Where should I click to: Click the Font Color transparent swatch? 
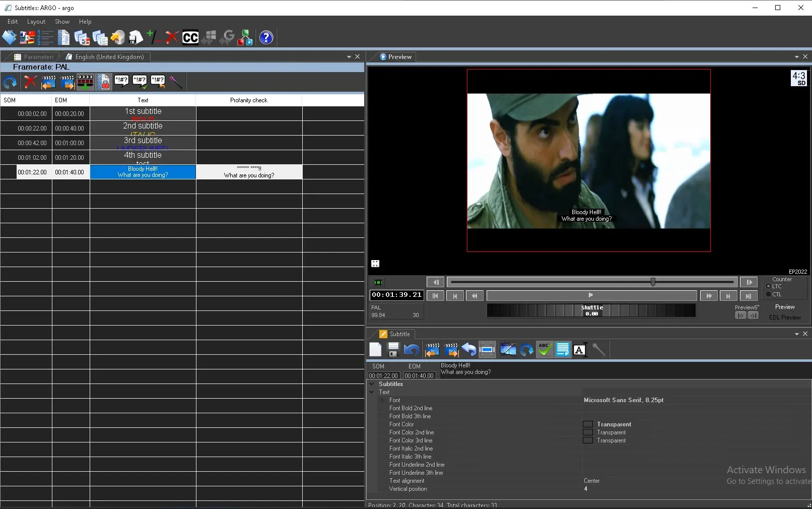pyautogui.click(x=587, y=424)
